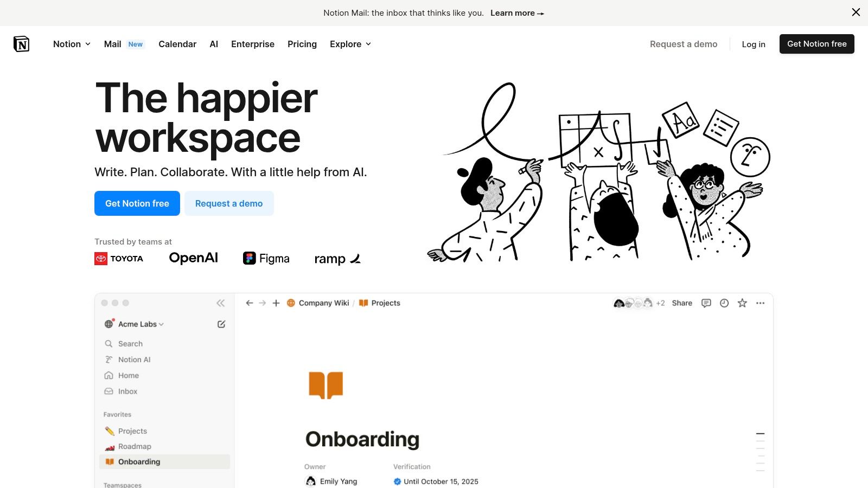Image resolution: width=868 pixels, height=488 pixels.
Task: Expand the Explore dropdown menu
Action: coord(350,44)
